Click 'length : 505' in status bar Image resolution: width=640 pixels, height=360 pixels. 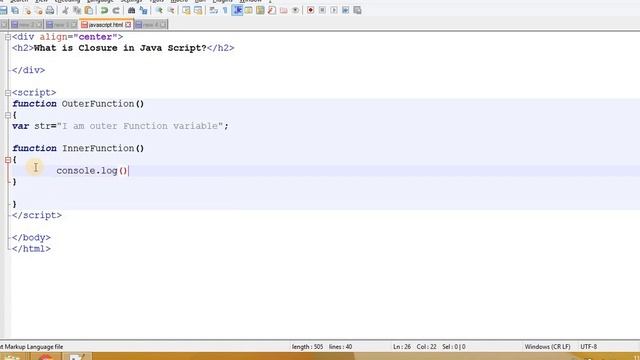point(307,347)
